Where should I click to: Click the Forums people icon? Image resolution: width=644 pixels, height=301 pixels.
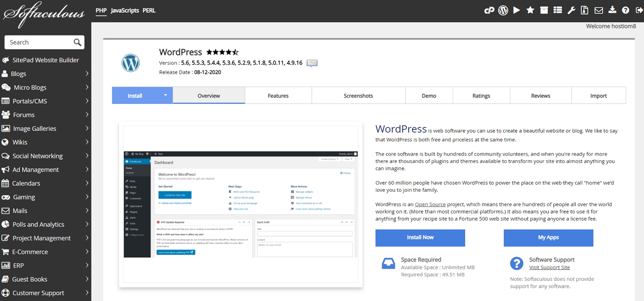[x=6, y=115]
